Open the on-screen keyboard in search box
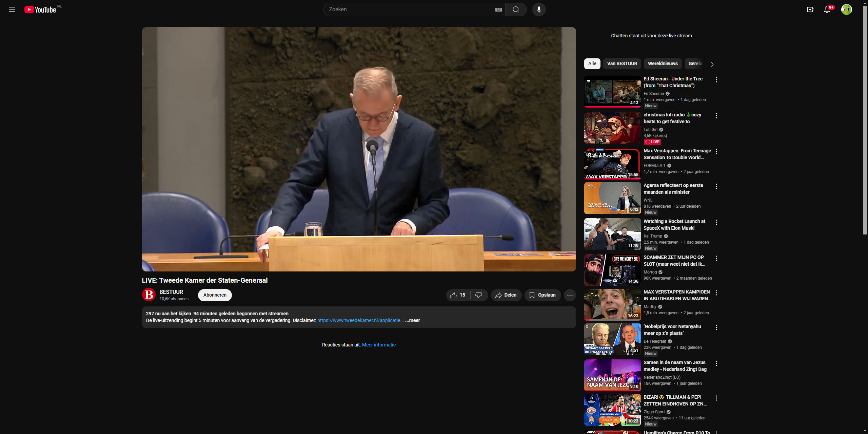The width and height of the screenshot is (868, 434). pyautogui.click(x=498, y=10)
